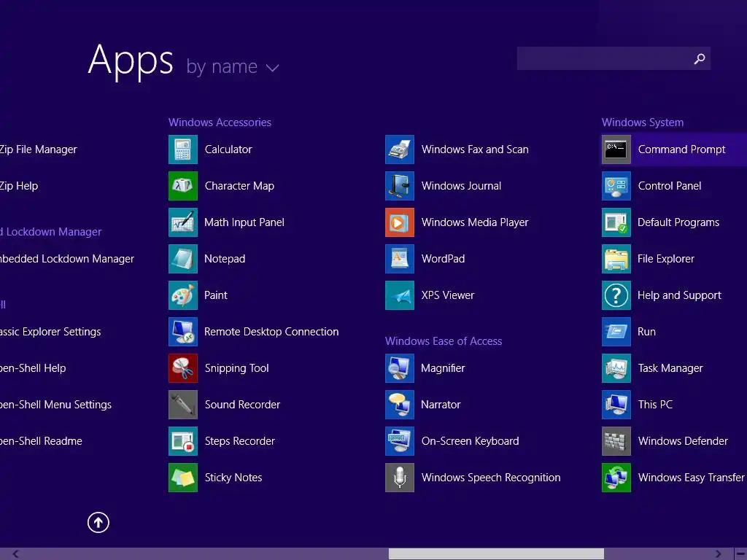This screenshot has width=747, height=560.
Task: Launch Character Map via its icon
Action: point(183,186)
